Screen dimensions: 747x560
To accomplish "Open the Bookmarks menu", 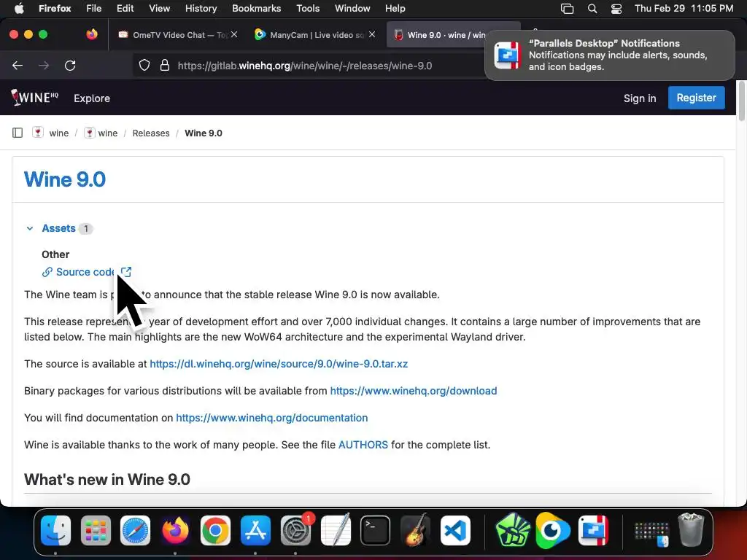I will point(256,8).
